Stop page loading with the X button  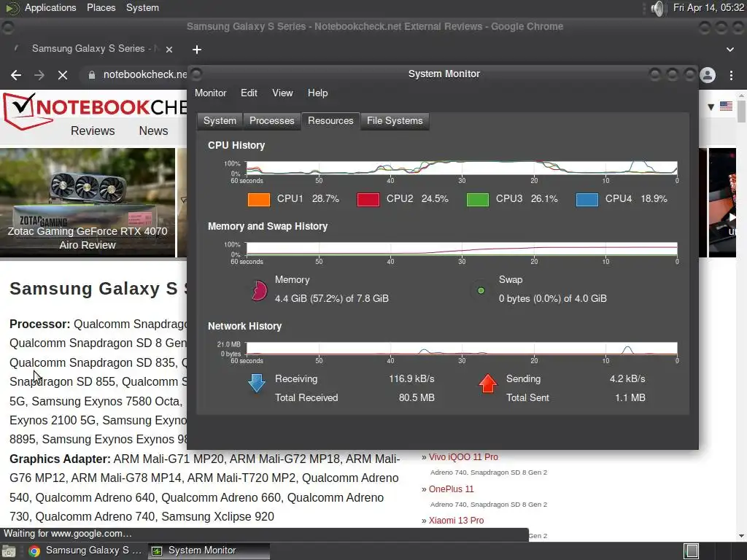tap(63, 75)
